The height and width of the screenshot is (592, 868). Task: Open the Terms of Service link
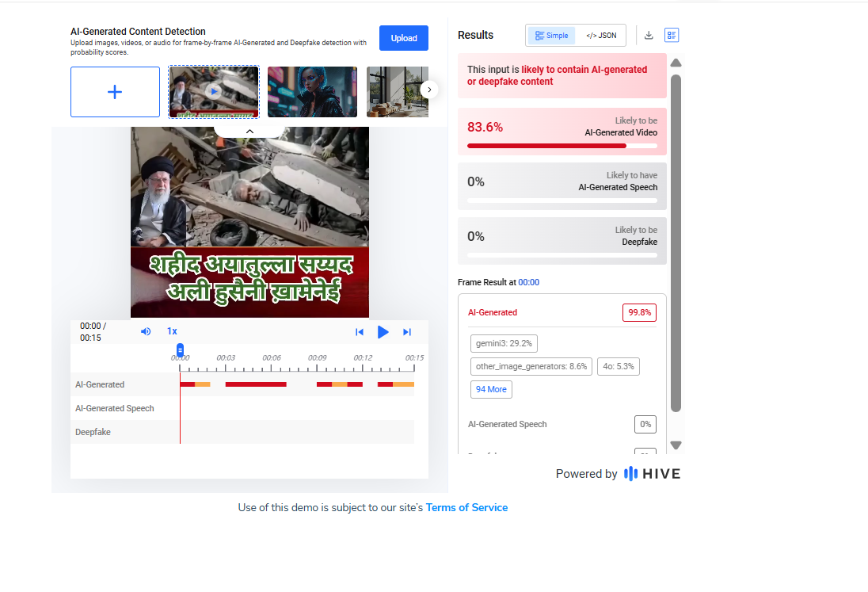point(466,507)
